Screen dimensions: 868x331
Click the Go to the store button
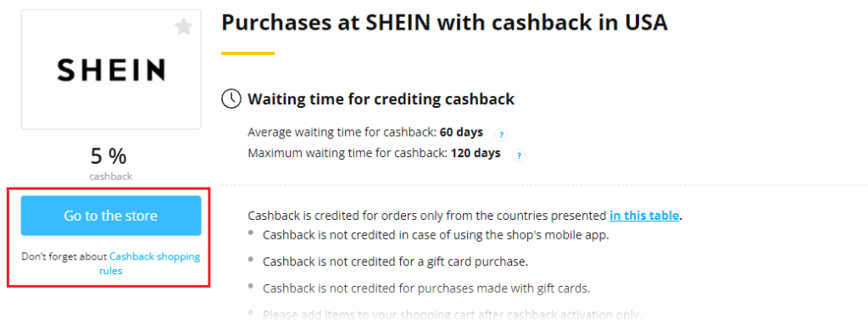click(x=111, y=216)
